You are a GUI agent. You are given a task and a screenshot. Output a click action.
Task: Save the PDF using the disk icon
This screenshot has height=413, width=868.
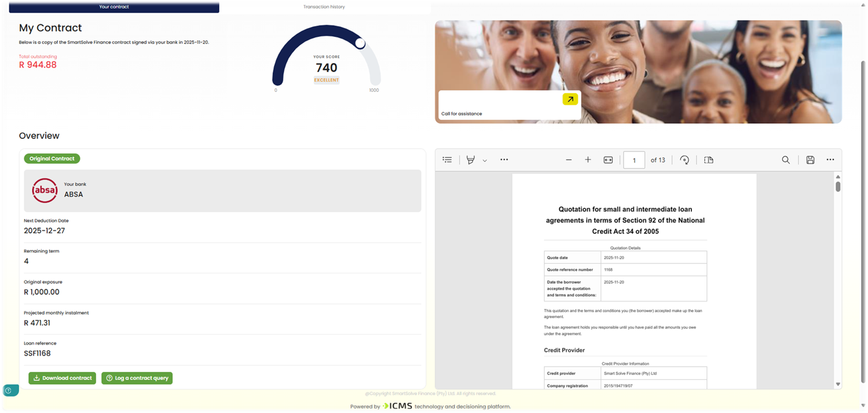pos(810,160)
